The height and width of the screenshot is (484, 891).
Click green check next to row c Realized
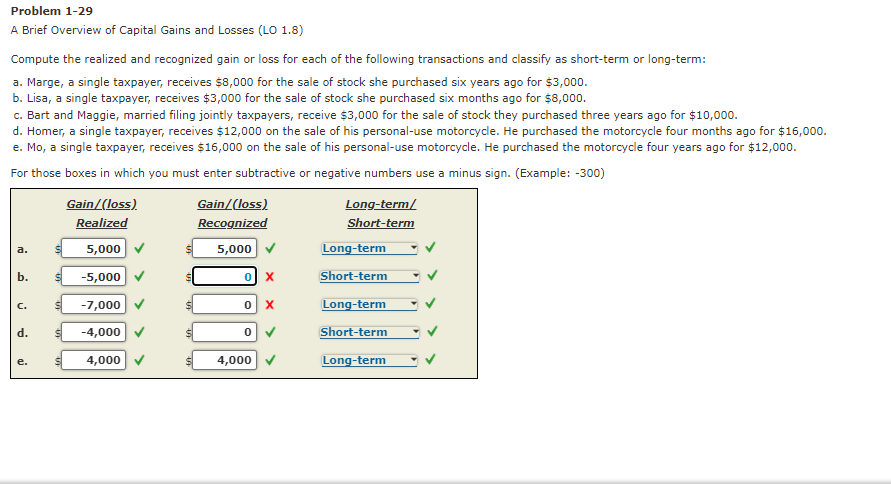(139, 304)
